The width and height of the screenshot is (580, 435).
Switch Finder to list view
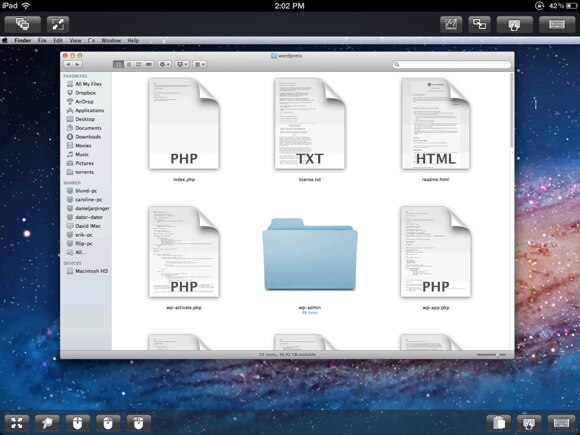click(x=129, y=64)
